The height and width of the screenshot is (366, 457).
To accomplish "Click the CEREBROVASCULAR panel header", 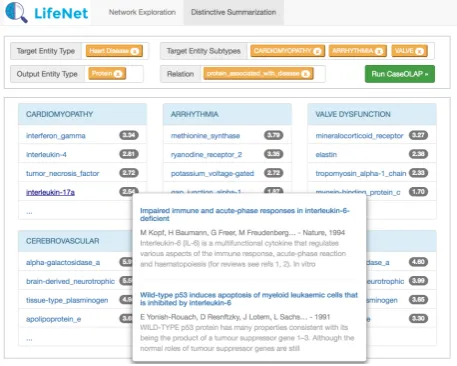I will [x=76, y=241].
